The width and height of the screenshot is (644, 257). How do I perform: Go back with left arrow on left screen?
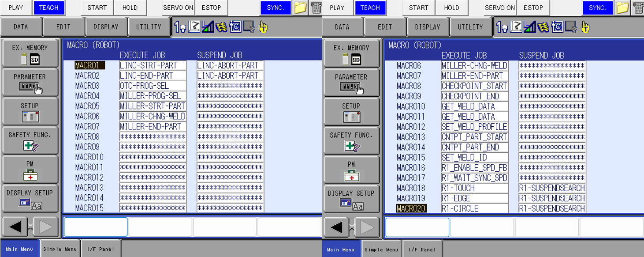15,227
